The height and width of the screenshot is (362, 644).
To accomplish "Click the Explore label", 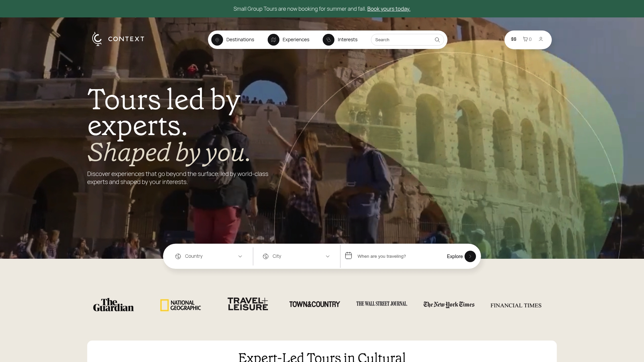I will click(455, 256).
